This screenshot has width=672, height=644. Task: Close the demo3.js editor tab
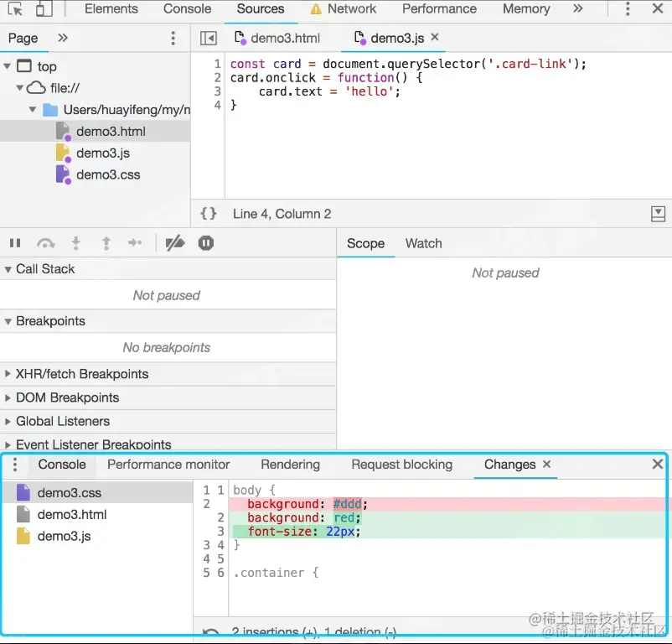pyautogui.click(x=435, y=37)
